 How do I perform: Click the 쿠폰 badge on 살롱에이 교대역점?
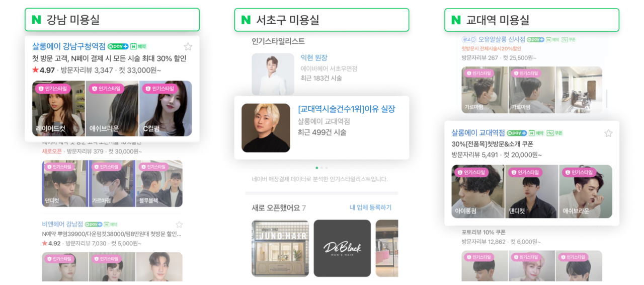[555, 133]
